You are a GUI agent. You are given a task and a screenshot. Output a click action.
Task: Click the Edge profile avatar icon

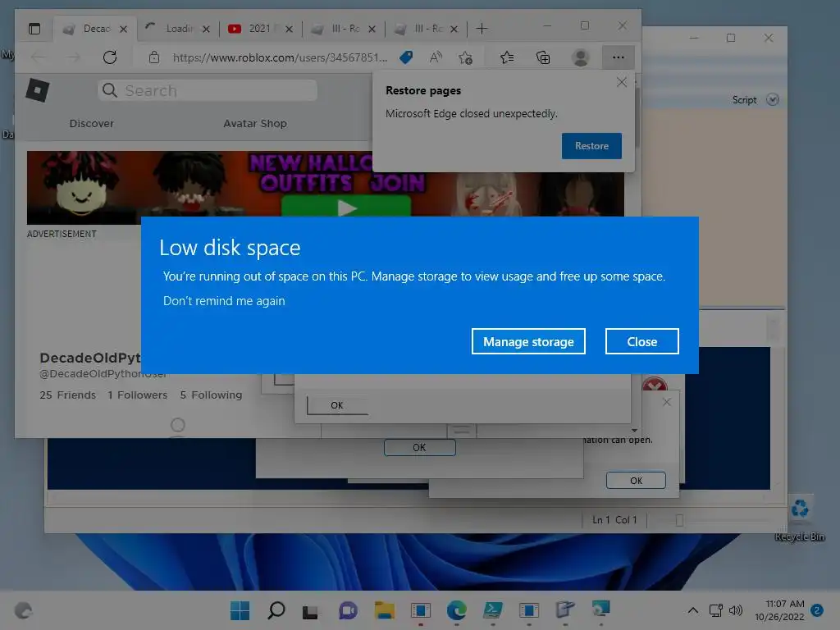click(x=581, y=57)
